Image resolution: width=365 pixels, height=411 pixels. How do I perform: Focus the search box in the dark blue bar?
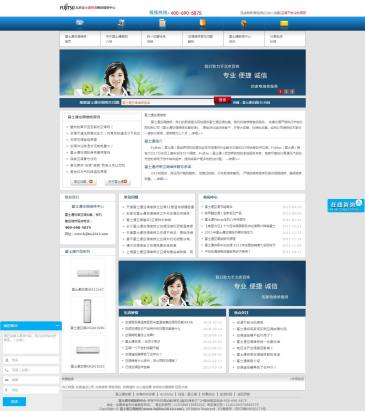pyautogui.click(x=167, y=102)
